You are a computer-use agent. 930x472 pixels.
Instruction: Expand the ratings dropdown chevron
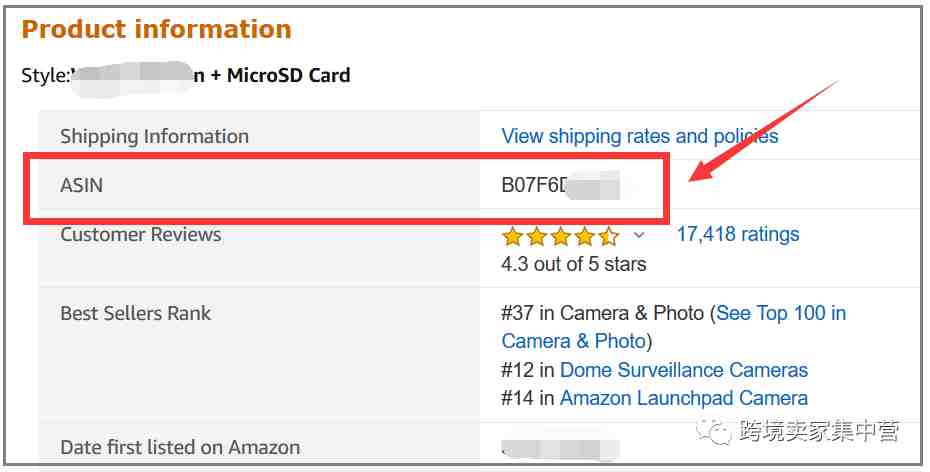point(639,235)
